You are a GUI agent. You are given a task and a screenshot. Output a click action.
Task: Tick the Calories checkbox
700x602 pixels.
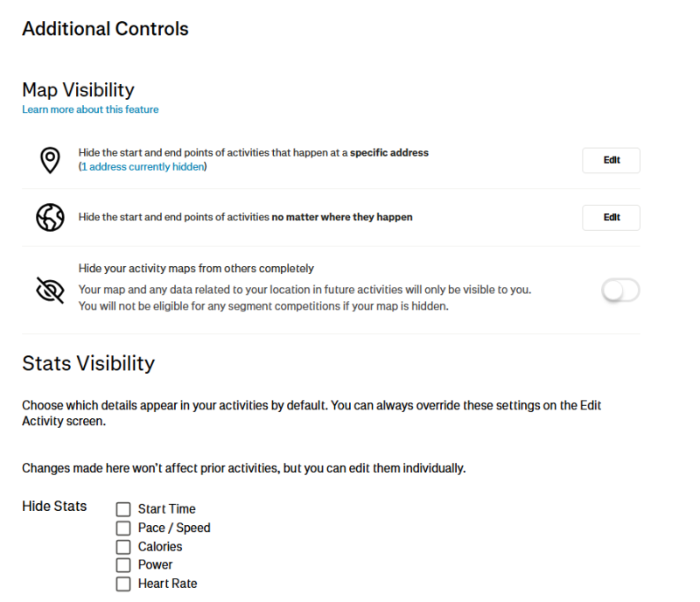123,547
